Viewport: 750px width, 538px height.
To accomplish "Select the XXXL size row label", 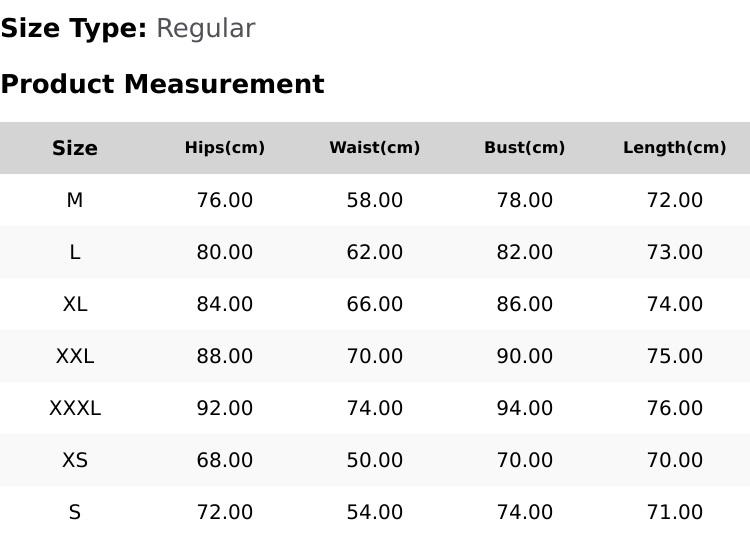I will (75, 408).
